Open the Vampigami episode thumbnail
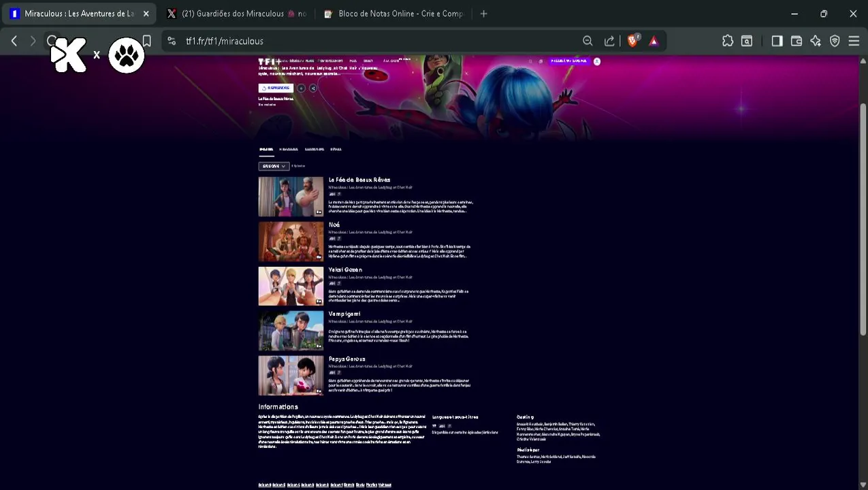 [x=291, y=331]
